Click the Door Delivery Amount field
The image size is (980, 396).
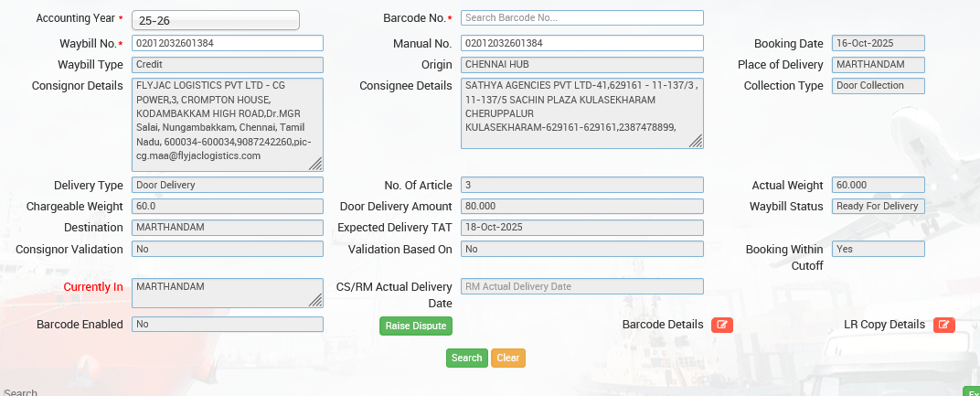tap(581, 207)
